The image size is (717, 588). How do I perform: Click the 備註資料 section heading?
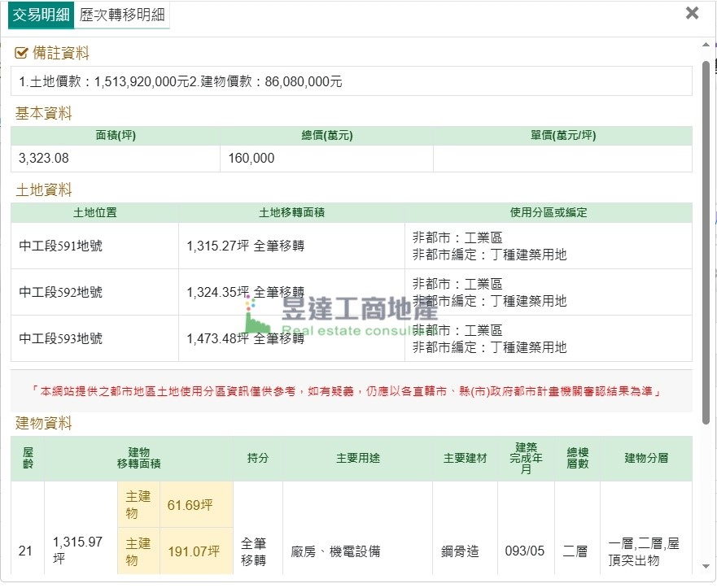click(60, 54)
